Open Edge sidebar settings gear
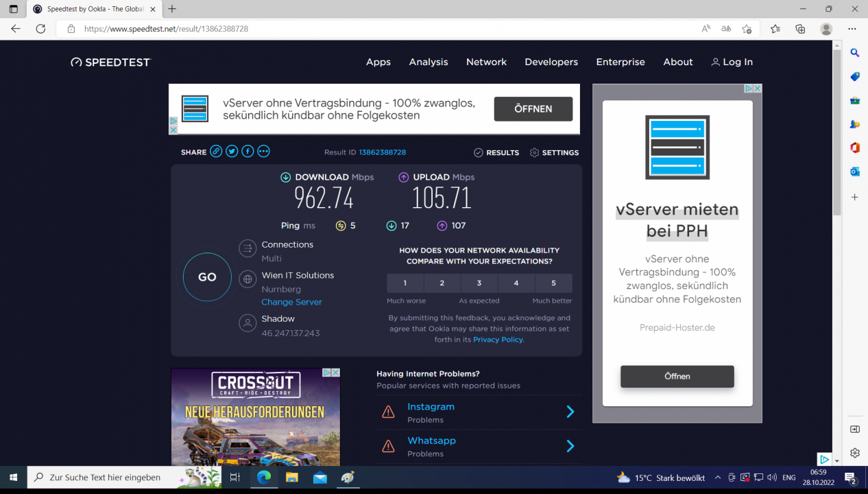868x494 pixels. (x=855, y=453)
